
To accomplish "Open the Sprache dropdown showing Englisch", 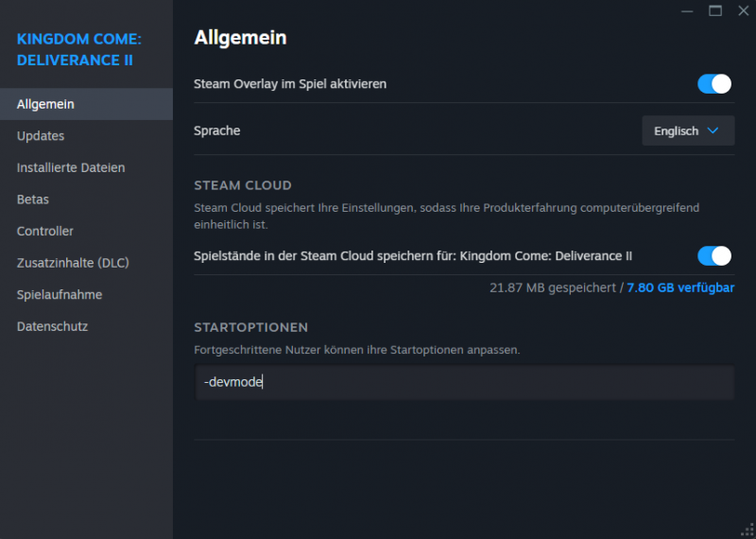I will [x=688, y=130].
